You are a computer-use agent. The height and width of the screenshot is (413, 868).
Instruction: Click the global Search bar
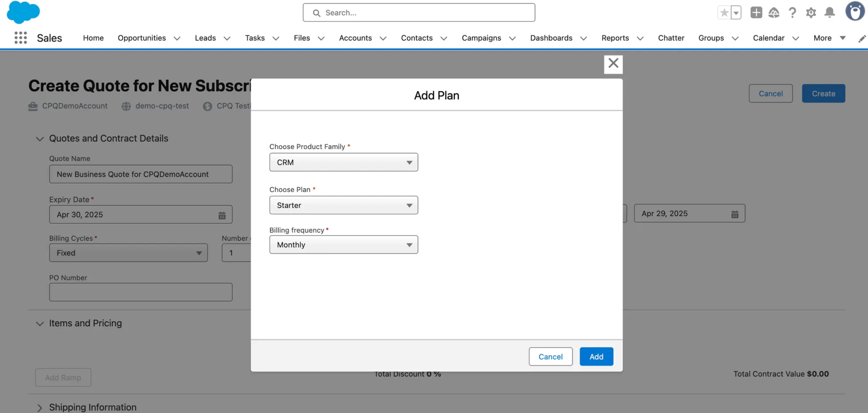tap(419, 13)
